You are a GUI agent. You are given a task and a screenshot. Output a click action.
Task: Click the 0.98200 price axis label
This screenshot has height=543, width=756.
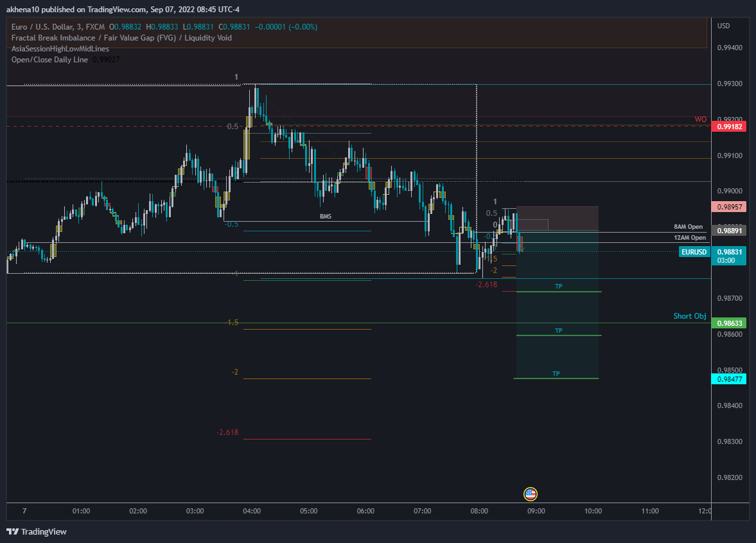tap(730, 477)
